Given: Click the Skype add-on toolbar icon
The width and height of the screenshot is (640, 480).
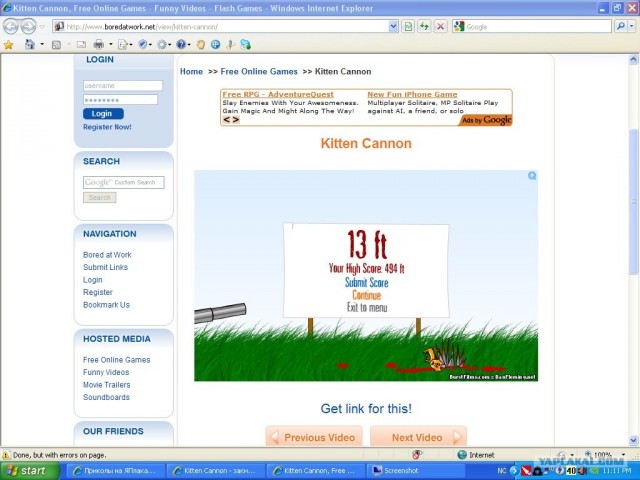Looking at the screenshot, I should click(x=245, y=44).
